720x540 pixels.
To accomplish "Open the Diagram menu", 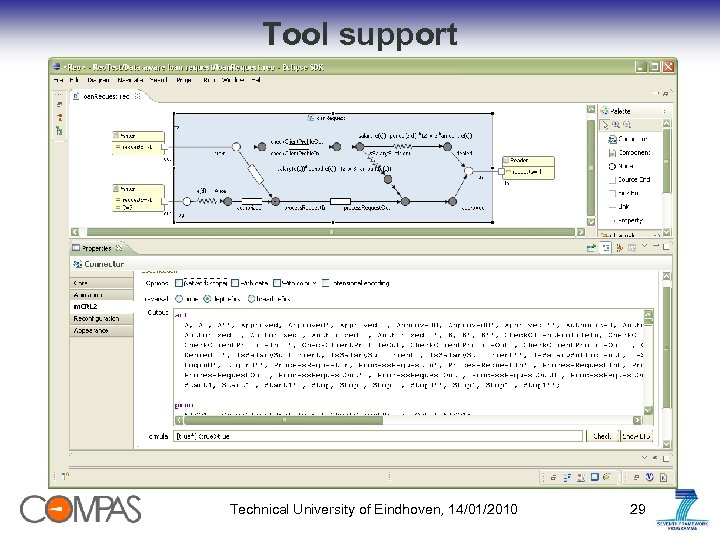I will (x=98, y=80).
